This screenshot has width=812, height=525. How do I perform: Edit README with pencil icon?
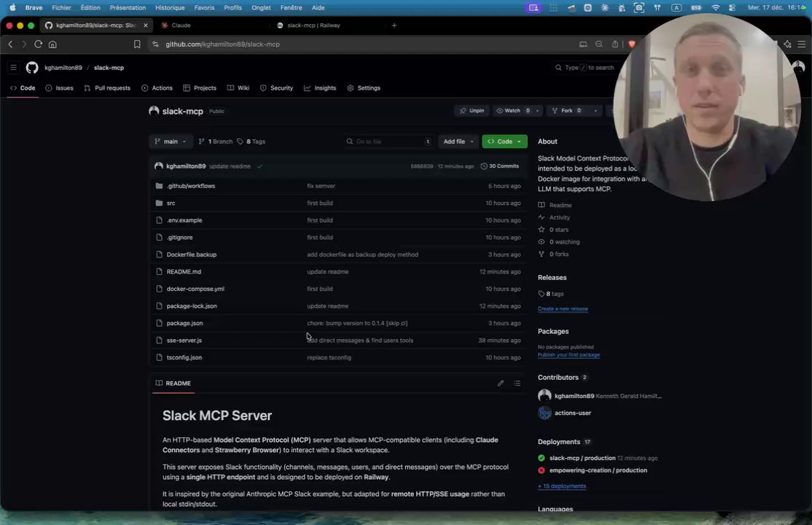501,383
